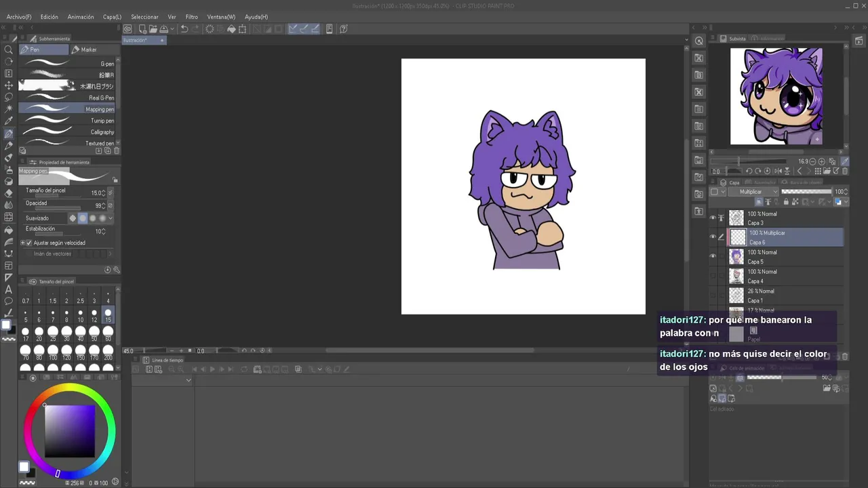Open the Filtro menu
868x488 pixels.
point(192,17)
